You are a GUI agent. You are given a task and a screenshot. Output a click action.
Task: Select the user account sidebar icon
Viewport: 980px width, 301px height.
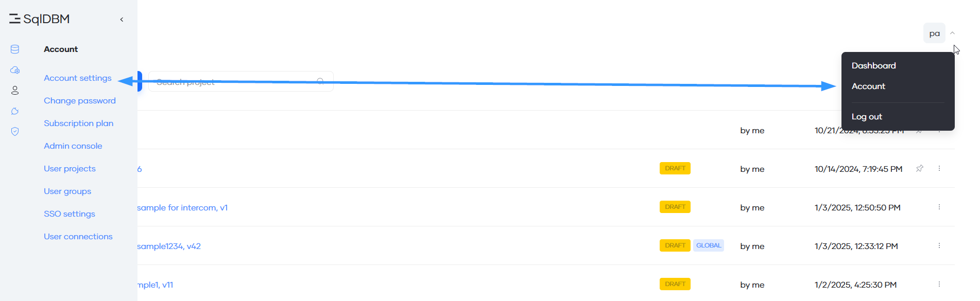(15, 91)
